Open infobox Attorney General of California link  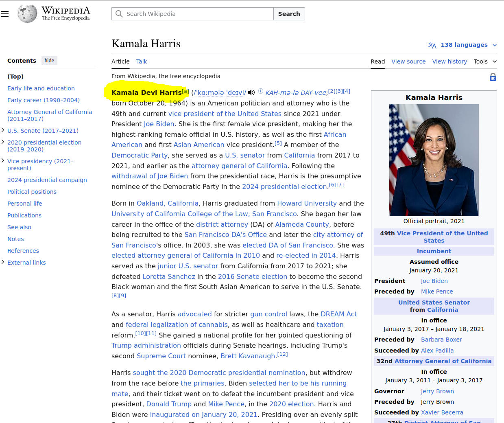(443, 361)
